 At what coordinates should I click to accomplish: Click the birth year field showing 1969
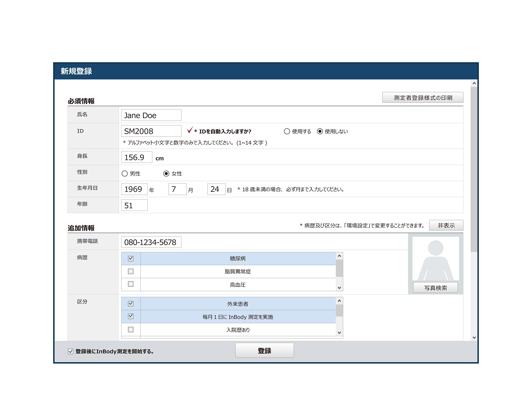pyautogui.click(x=134, y=189)
